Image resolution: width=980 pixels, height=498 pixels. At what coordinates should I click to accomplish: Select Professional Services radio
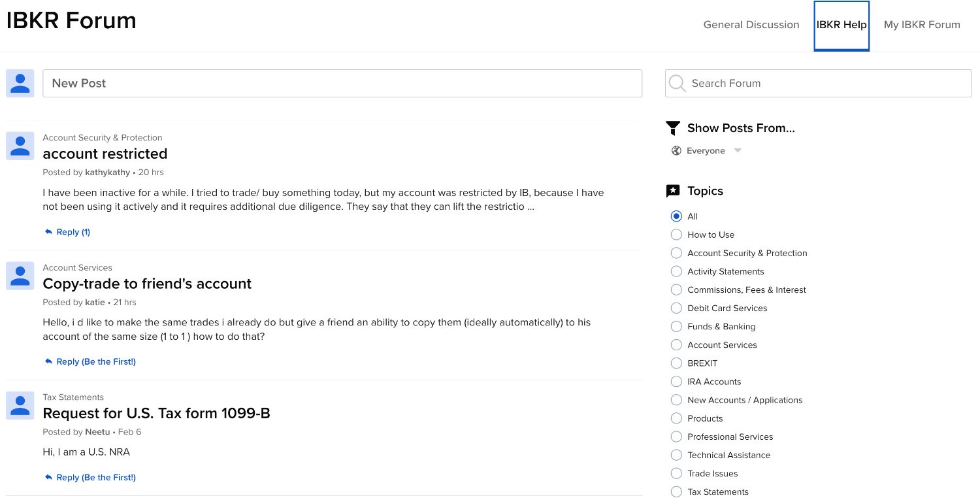click(x=676, y=437)
